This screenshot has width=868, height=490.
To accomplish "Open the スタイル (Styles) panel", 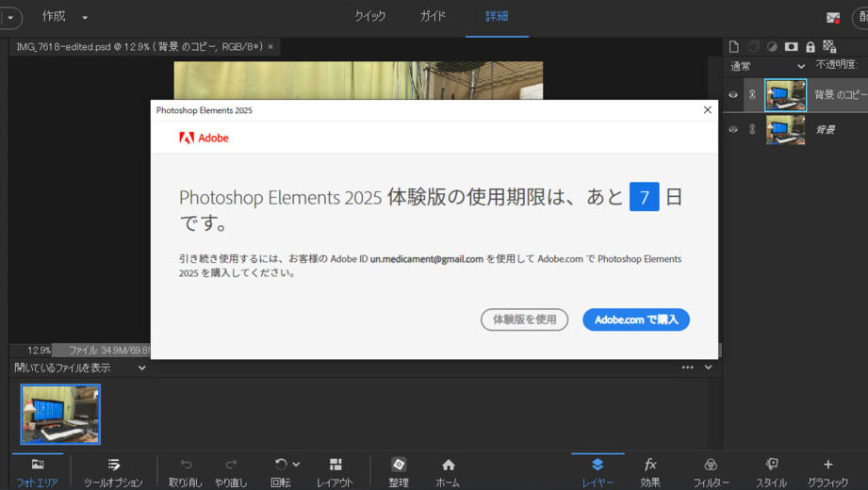I will 771,471.
